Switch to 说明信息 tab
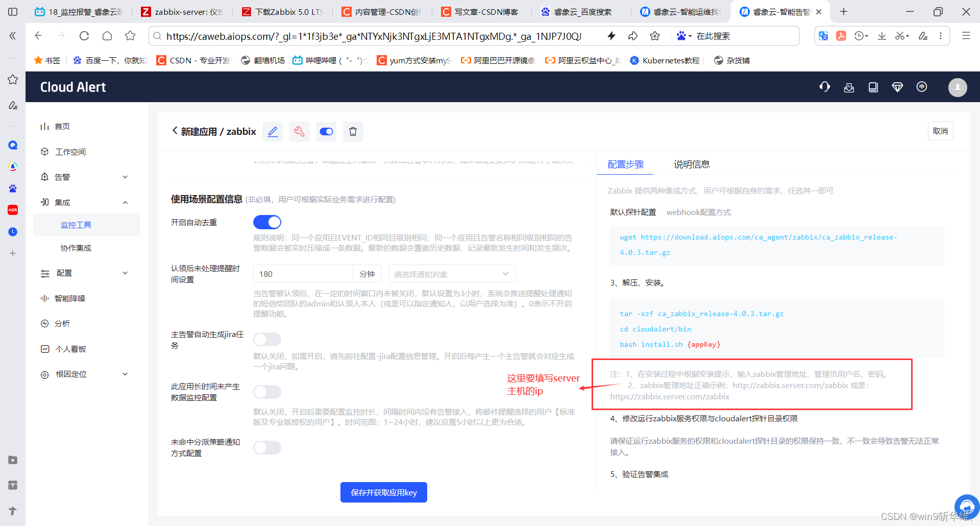The image size is (980, 526). pyautogui.click(x=692, y=164)
